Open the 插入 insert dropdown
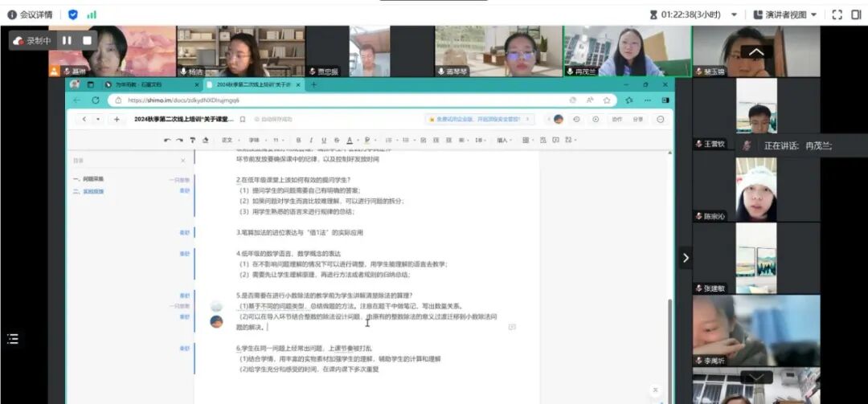The width and height of the screenshot is (868, 404). [x=504, y=140]
